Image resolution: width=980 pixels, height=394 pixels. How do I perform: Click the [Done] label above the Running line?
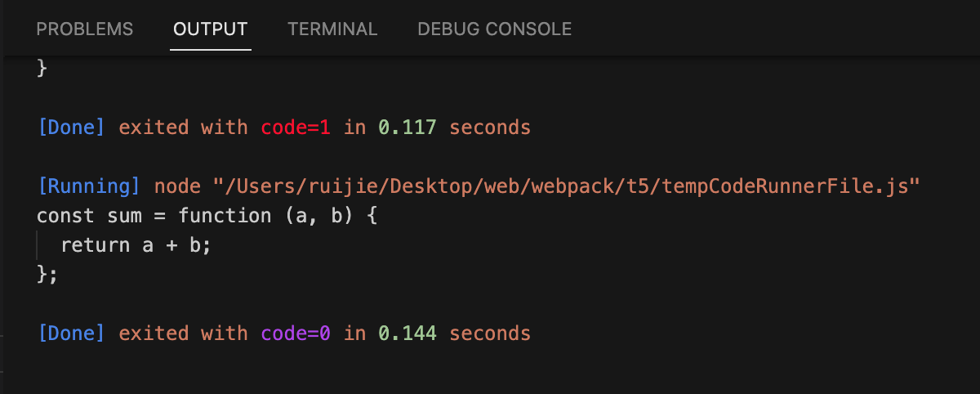pos(72,128)
